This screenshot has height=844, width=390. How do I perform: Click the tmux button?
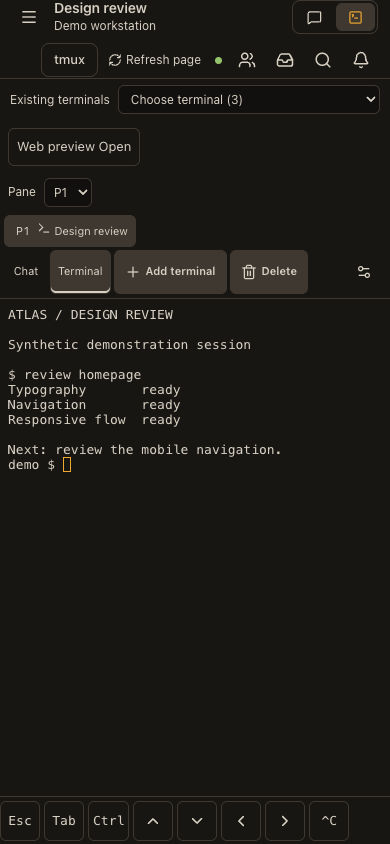[69, 60]
